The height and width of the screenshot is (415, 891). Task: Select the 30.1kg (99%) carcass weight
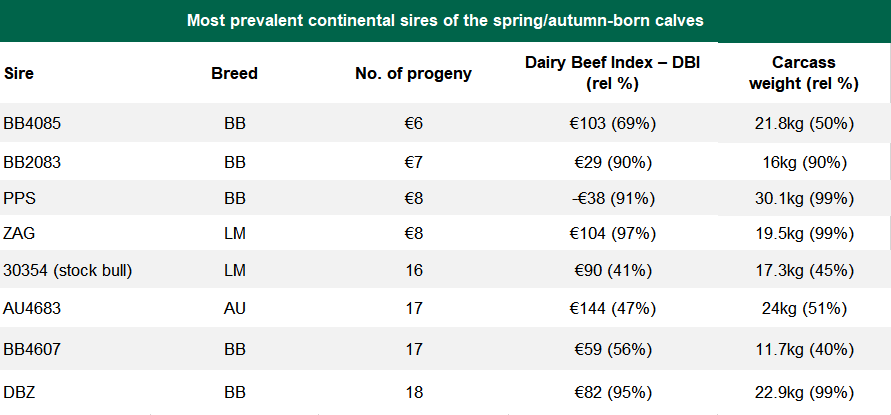coord(804,199)
